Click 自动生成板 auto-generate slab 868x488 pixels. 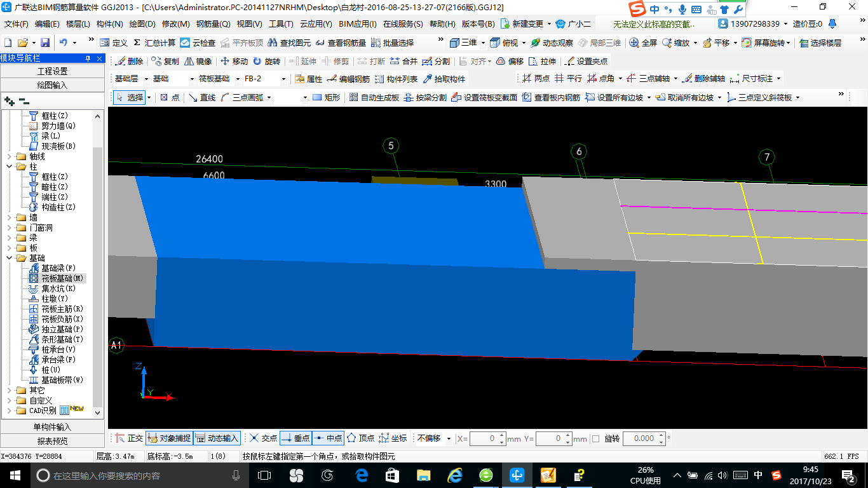374,98
